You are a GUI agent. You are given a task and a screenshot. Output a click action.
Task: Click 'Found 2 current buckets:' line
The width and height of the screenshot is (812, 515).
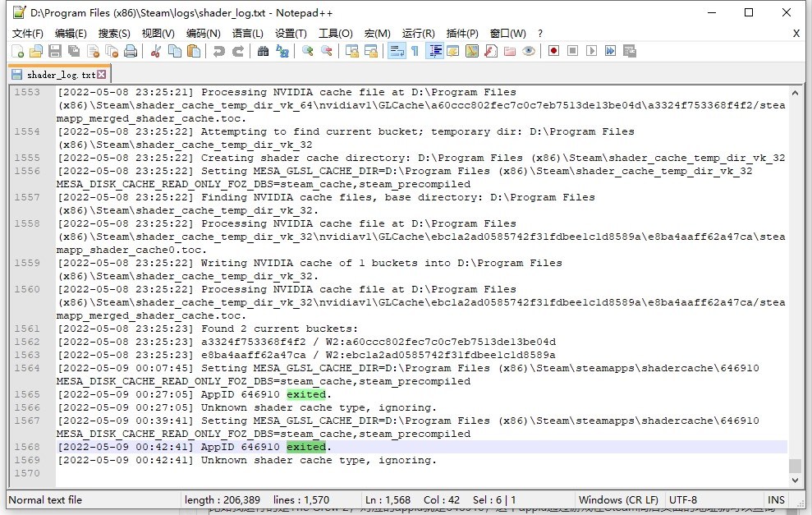(279, 329)
